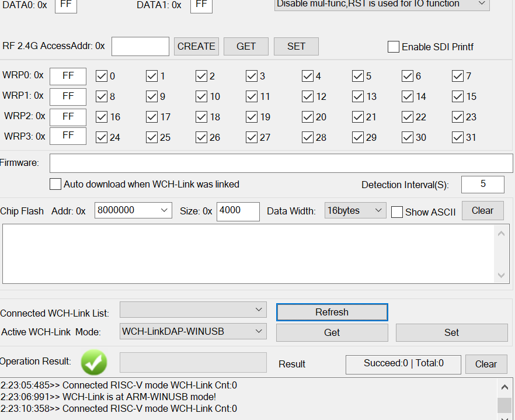Viewport: 515px width, 420px height.
Task: Click the Succeed:0 | Total:0 result box
Action: coord(403,364)
